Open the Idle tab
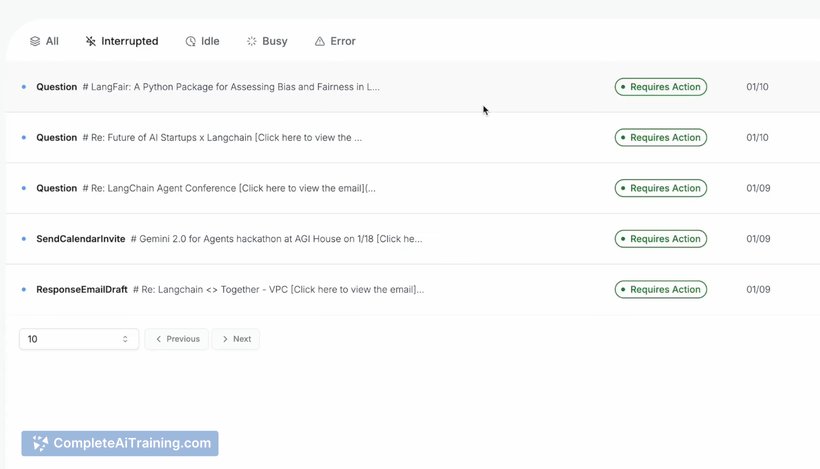Viewport: 820px width, 469px height. point(202,41)
